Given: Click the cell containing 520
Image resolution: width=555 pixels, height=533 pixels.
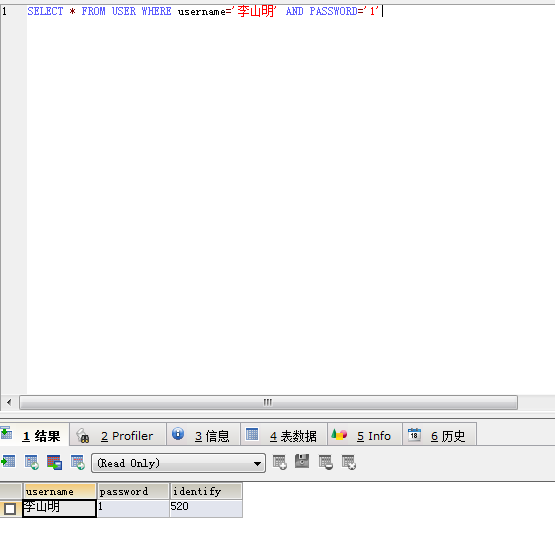Looking at the screenshot, I should [x=206, y=508].
